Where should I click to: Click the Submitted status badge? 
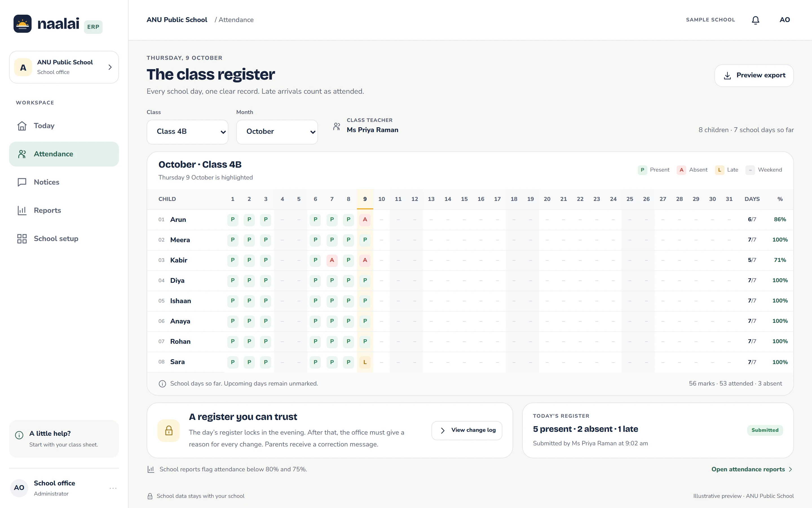point(765,430)
